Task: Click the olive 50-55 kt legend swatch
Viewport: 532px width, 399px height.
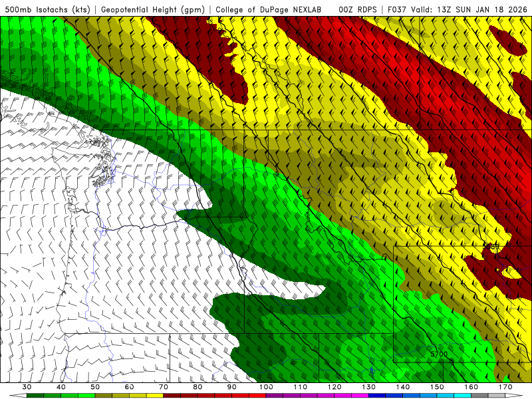Action: [x=104, y=396]
